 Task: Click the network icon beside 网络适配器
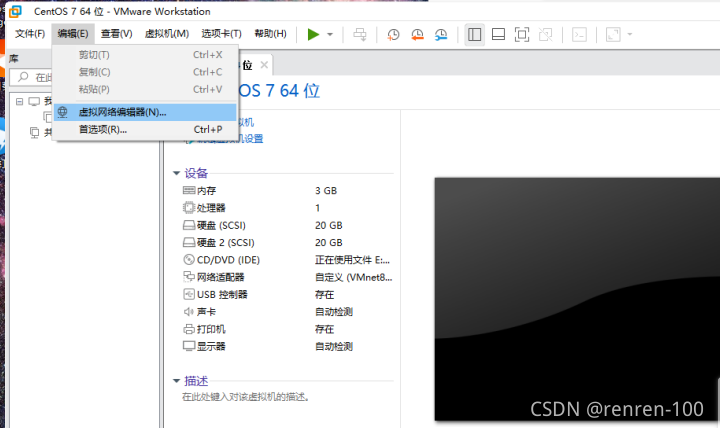[x=189, y=277]
